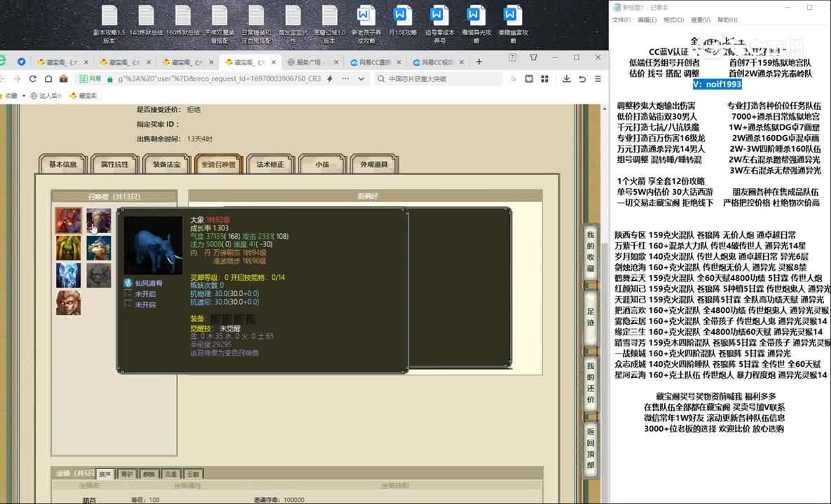The image size is (831, 504).
Task: Select the 云鹤 mount tab
Action: [x=193, y=474]
